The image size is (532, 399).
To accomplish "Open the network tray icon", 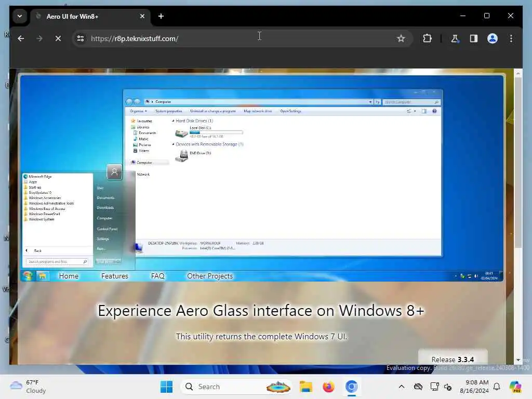I will 434,387.
